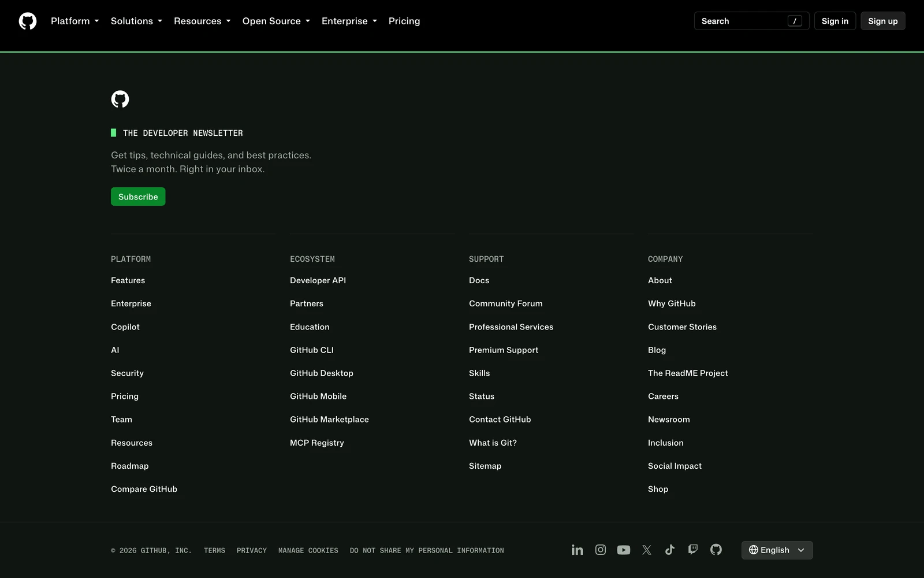Expand the Enterprise navigation menu
This screenshot has height=578, width=924.
[x=349, y=21]
